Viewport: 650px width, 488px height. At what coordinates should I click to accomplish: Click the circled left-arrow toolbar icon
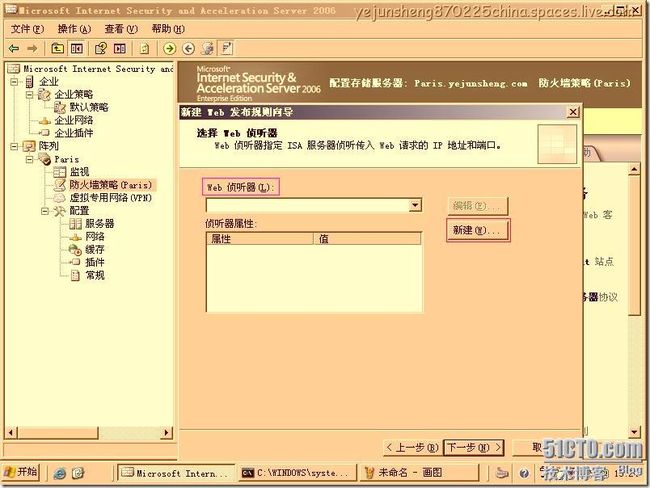[x=189, y=49]
